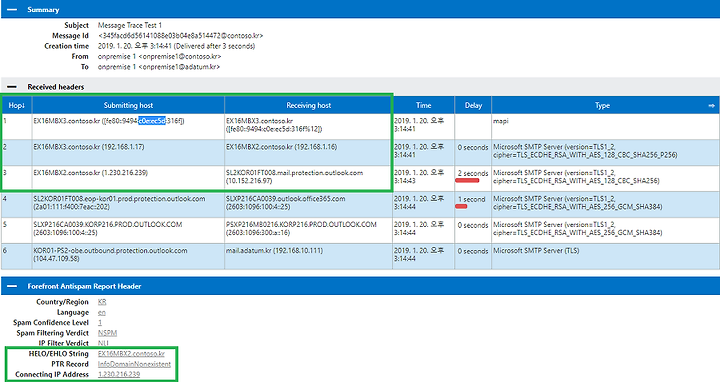The width and height of the screenshot is (720, 382).
Task: Select the hop 1 'mapi' type cell
Action: pyautogui.click(x=605, y=127)
